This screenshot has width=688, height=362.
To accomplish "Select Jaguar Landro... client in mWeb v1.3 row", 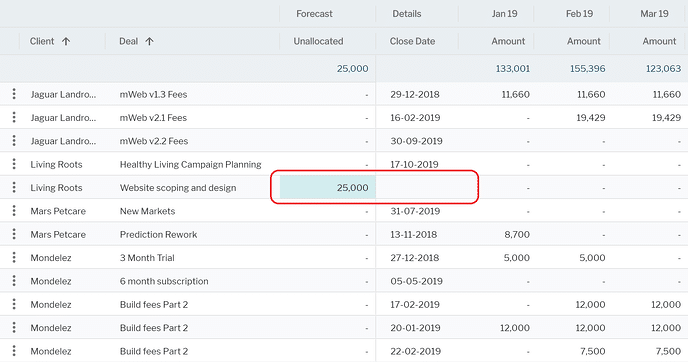I will click(63, 94).
